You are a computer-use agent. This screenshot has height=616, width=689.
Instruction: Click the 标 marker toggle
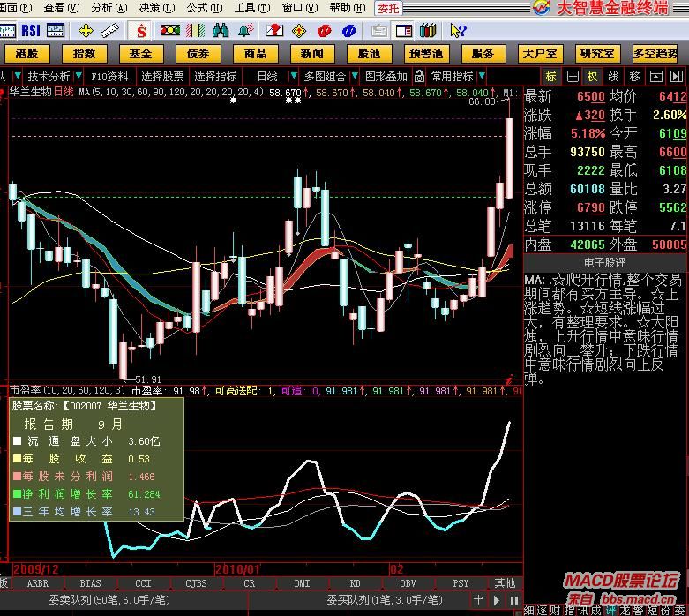[551, 77]
